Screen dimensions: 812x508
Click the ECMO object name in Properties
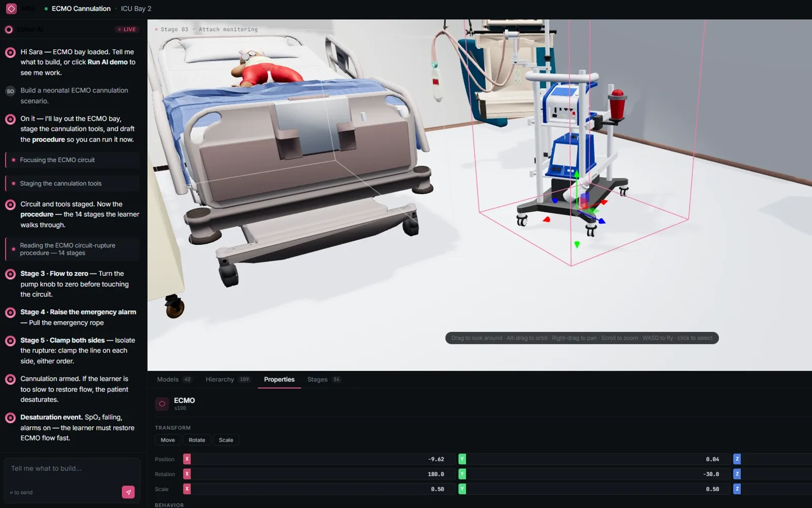(184, 400)
